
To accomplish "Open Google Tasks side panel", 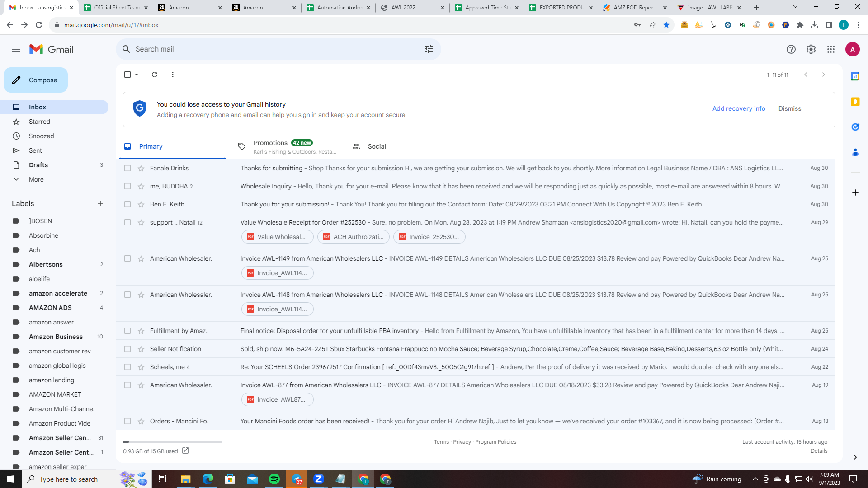I will pyautogui.click(x=855, y=127).
